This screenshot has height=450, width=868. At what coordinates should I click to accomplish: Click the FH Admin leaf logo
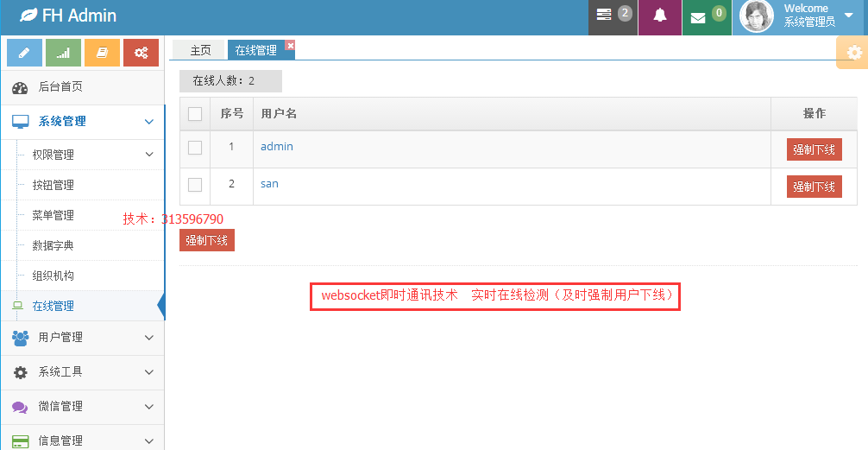point(28,15)
